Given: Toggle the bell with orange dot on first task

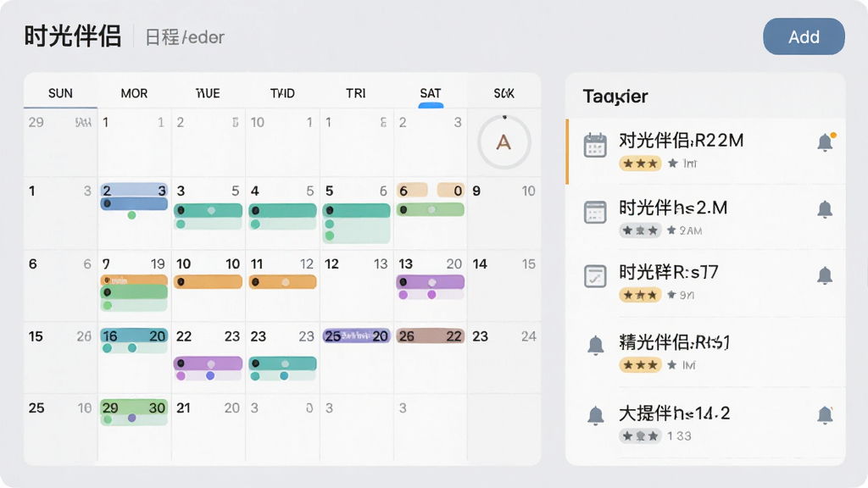Looking at the screenshot, I should point(826,142).
